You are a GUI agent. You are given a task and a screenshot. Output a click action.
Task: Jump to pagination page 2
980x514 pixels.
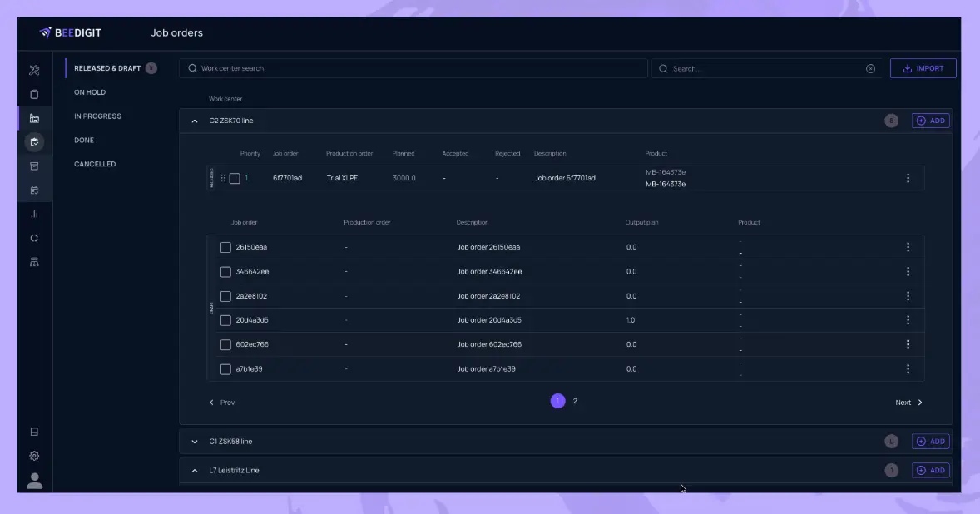575,401
